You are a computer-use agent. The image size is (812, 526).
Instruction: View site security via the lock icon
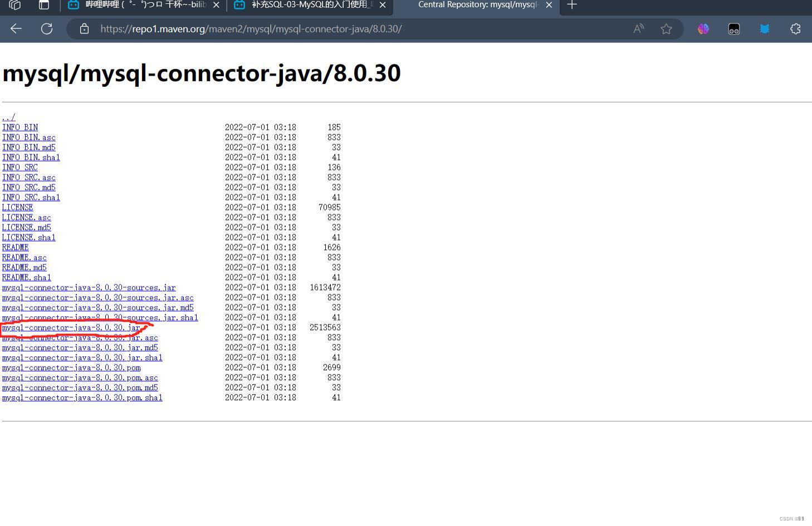84,29
